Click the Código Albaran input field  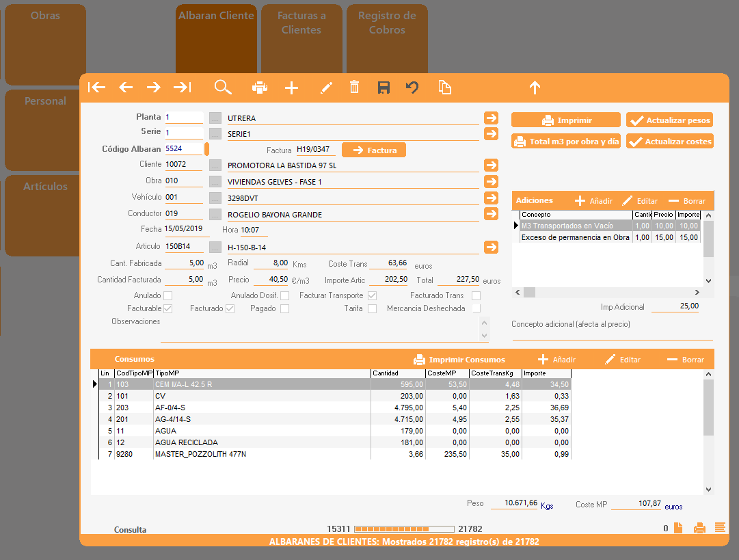click(183, 148)
